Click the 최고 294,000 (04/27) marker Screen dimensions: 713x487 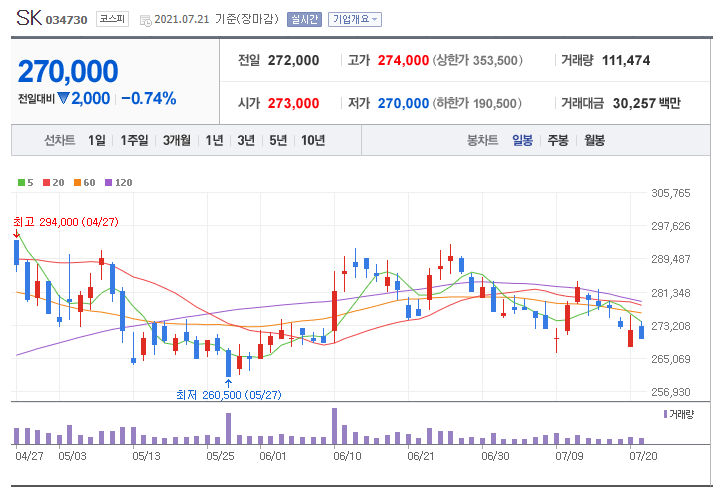[x=65, y=222]
